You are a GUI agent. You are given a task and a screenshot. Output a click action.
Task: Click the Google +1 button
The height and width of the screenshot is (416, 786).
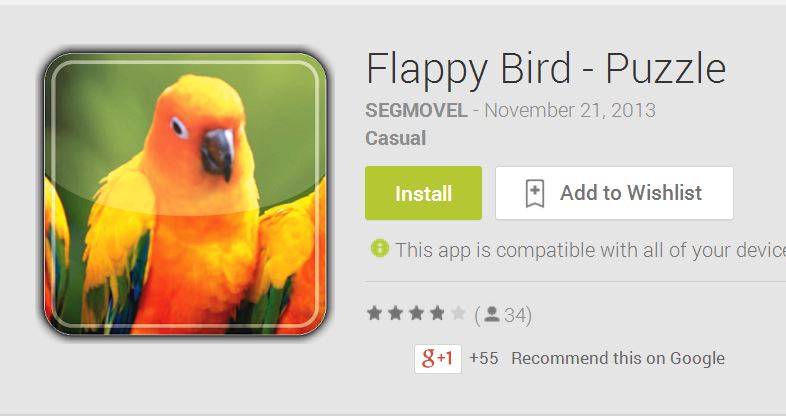coord(438,358)
